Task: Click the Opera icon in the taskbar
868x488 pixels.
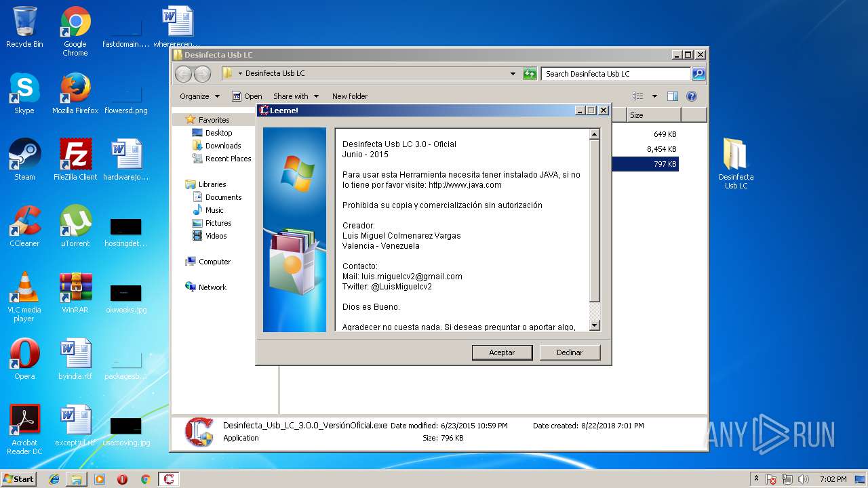Action: pyautogui.click(x=122, y=479)
